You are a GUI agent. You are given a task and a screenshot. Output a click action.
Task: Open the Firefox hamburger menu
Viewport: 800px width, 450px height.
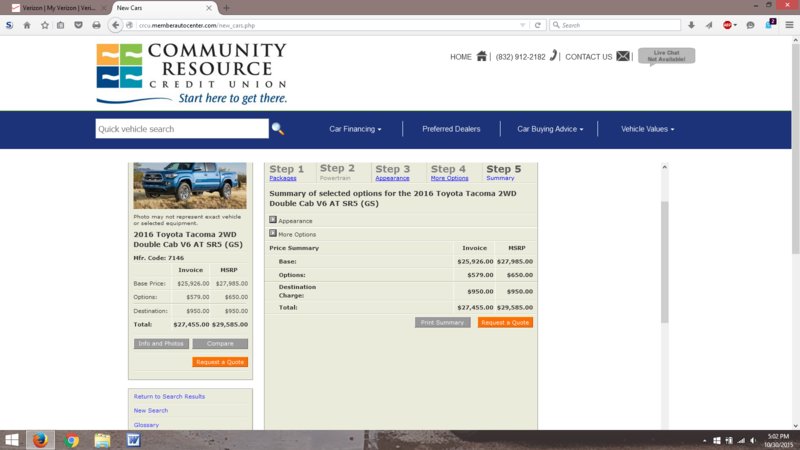(789, 25)
